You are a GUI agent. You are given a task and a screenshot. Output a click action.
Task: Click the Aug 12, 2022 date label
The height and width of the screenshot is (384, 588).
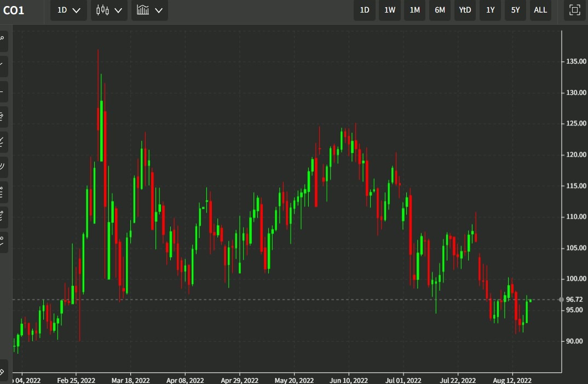point(512,380)
